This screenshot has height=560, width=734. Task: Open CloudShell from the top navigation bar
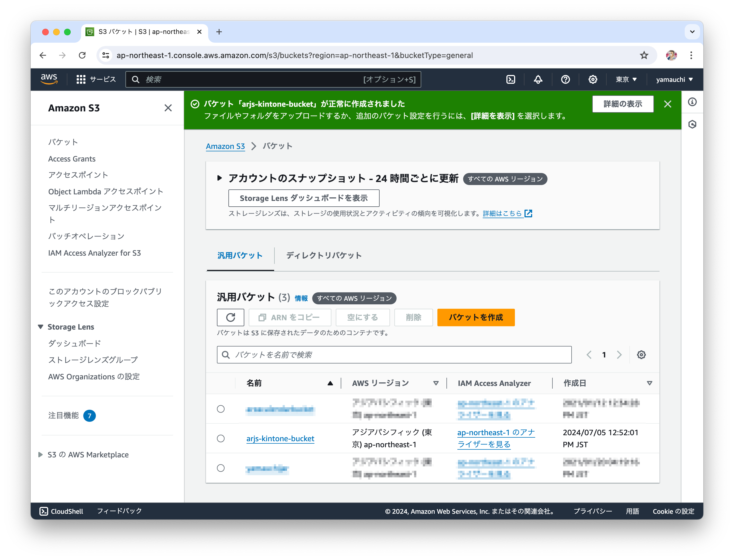[x=510, y=79]
